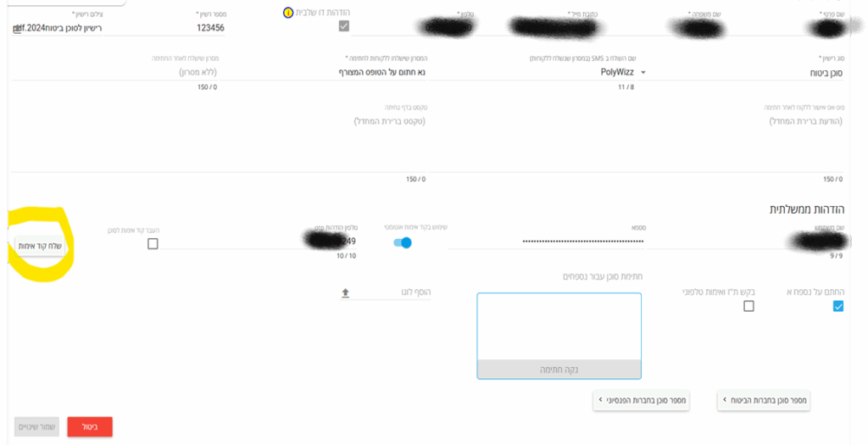Open the סוג רישיון dropdown
The width and height of the screenshot is (868, 445).
(740, 73)
